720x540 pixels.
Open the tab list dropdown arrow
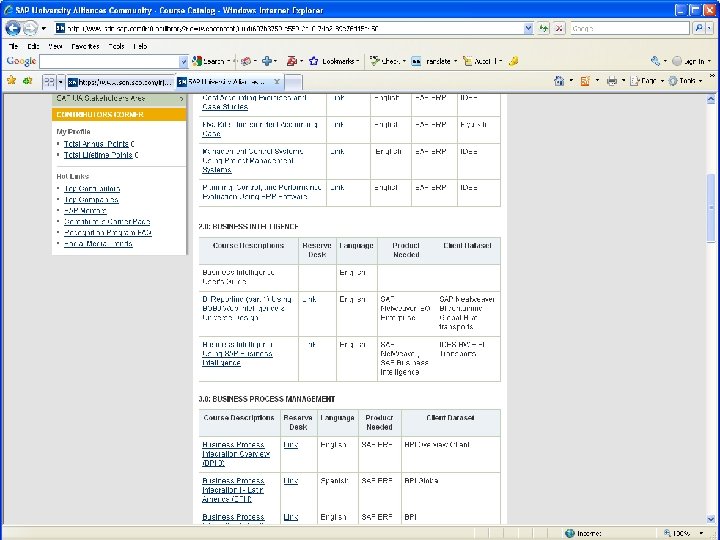(60, 82)
